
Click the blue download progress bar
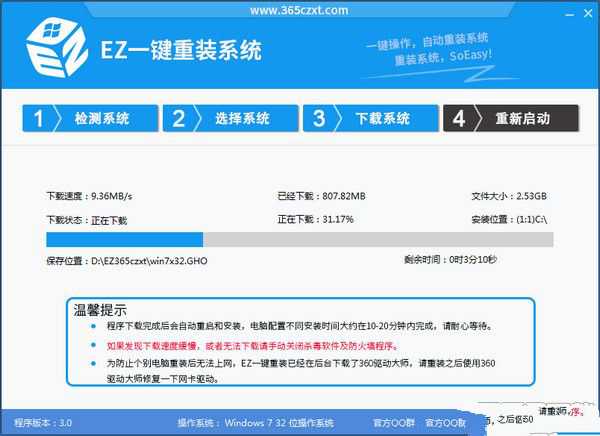pyautogui.click(x=125, y=239)
